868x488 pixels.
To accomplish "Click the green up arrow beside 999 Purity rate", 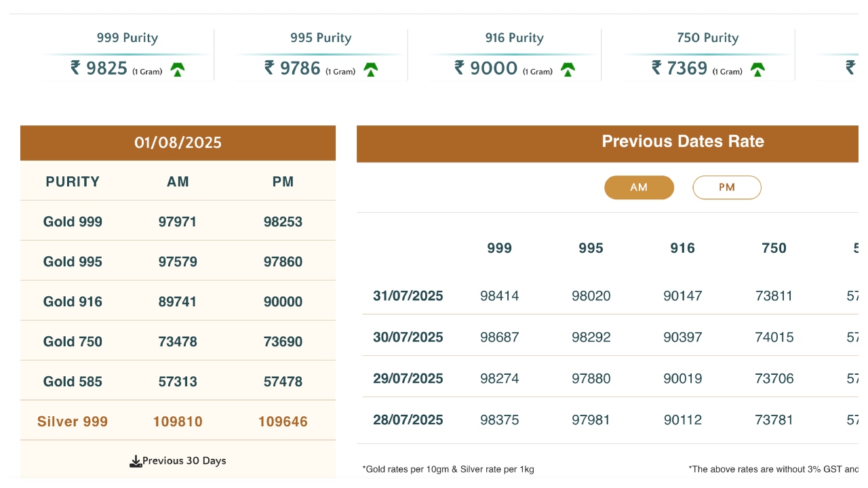I will 178,69.
